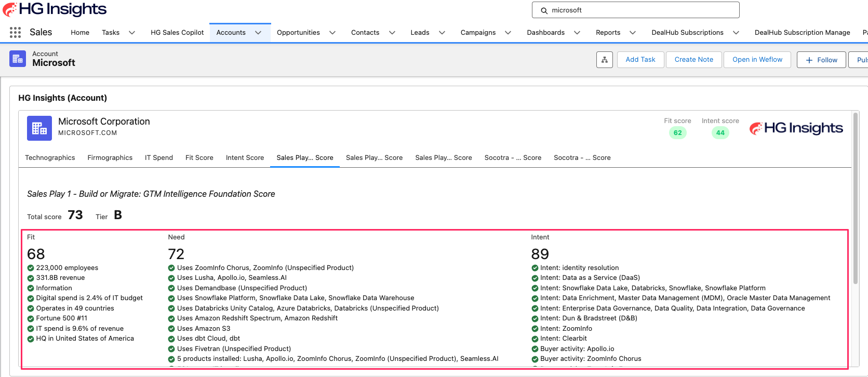
Task: Expand the Reports menu chevron
Action: (x=633, y=33)
